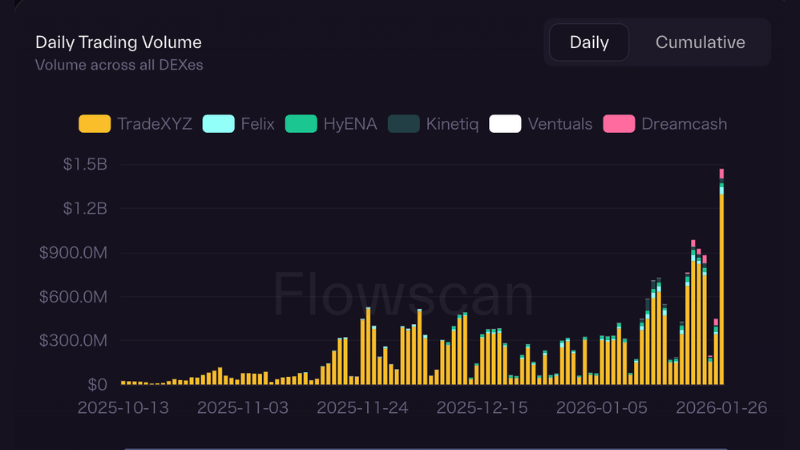Click the Dreamcash legend label
The height and width of the screenshot is (450, 800).
click(684, 124)
